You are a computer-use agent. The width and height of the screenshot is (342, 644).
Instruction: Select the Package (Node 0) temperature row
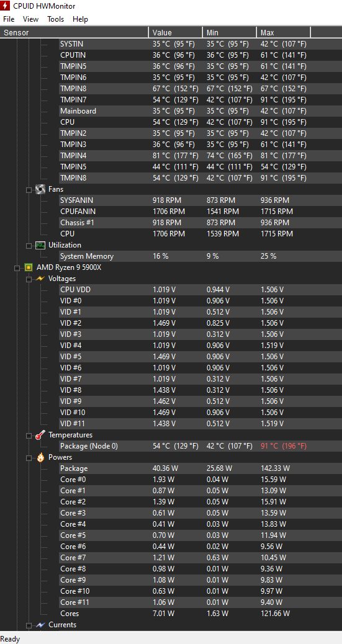(x=200, y=446)
